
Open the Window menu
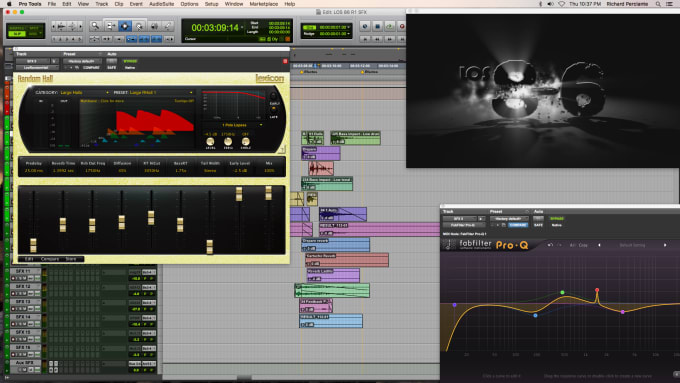pyautogui.click(x=234, y=4)
